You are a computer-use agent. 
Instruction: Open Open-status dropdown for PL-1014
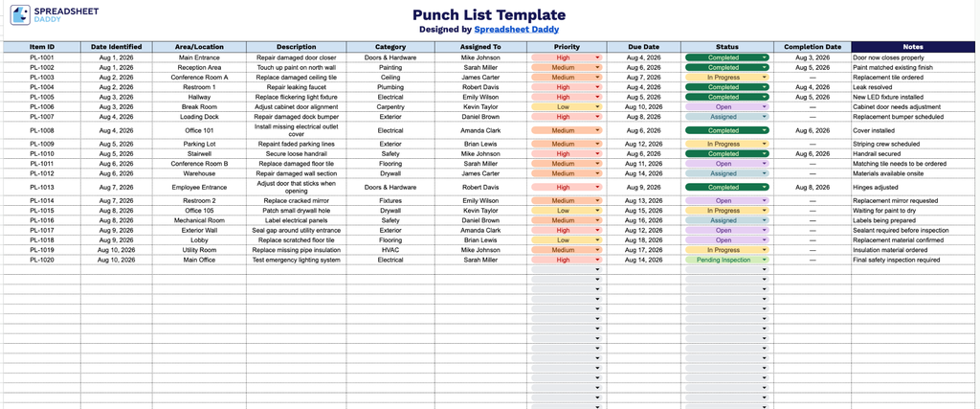[x=727, y=201]
